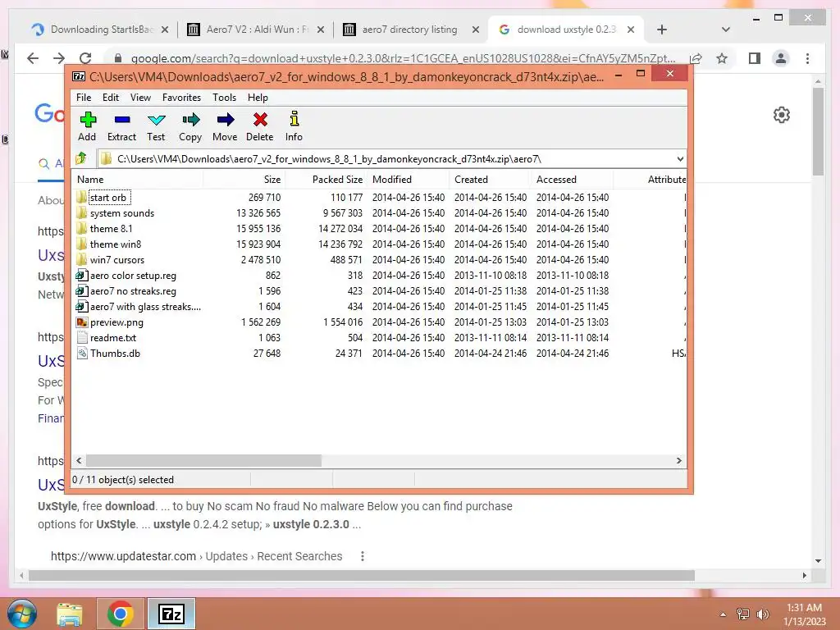Open Chrome tab search chevron
The width and height of the screenshot is (840, 630).
pyautogui.click(x=726, y=30)
